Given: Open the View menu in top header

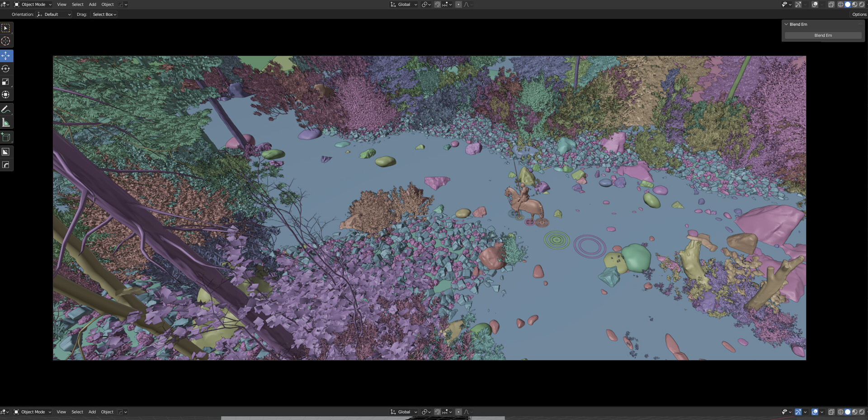Looking at the screenshot, I should coord(61,5).
